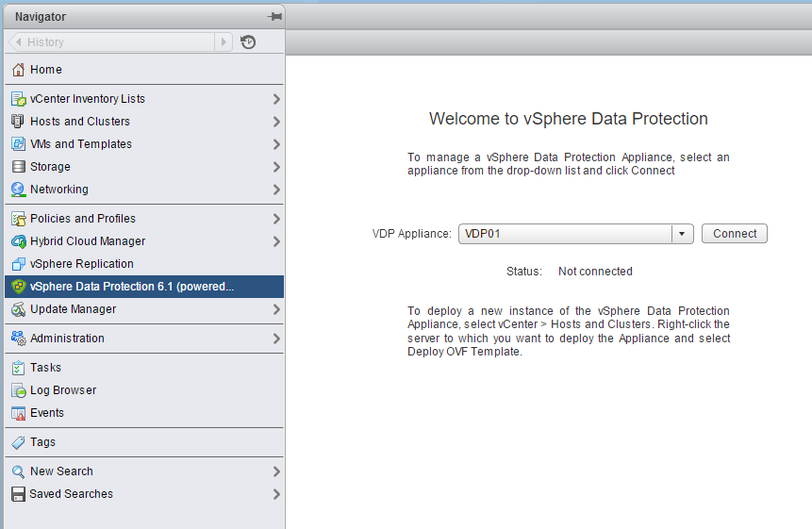This screenshot has height=529, width=812.
Task: Click the Log Browser icon
Action: click(18, 390)
